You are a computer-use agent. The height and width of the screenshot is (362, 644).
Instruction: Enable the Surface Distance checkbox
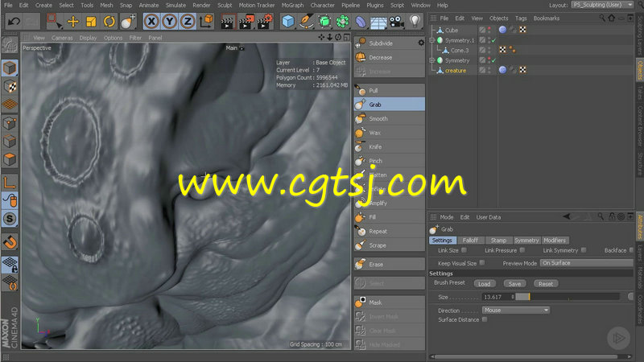(x=485, y=319)
